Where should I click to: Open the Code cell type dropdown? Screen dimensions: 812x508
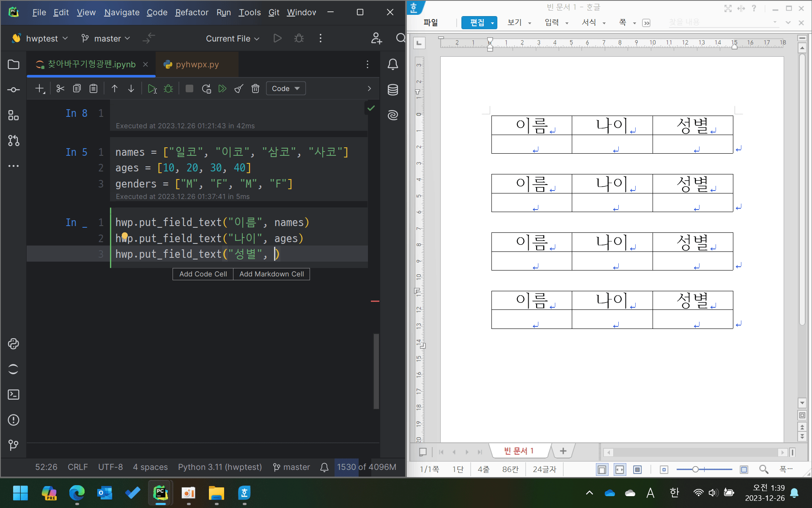286,88
